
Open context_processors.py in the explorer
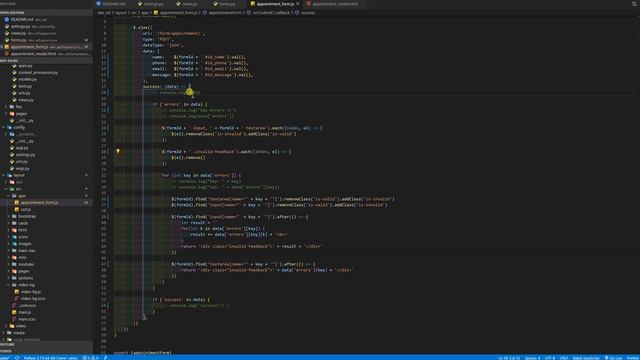[38, 72]
